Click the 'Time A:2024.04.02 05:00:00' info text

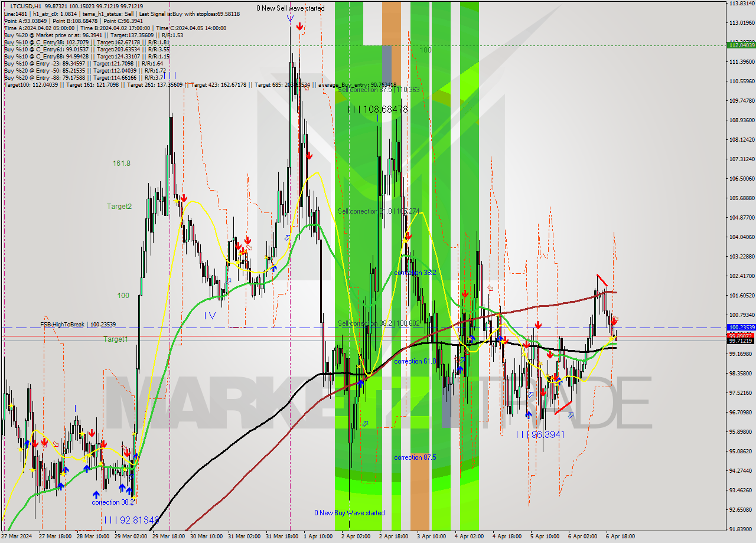[x=40, y=28]
